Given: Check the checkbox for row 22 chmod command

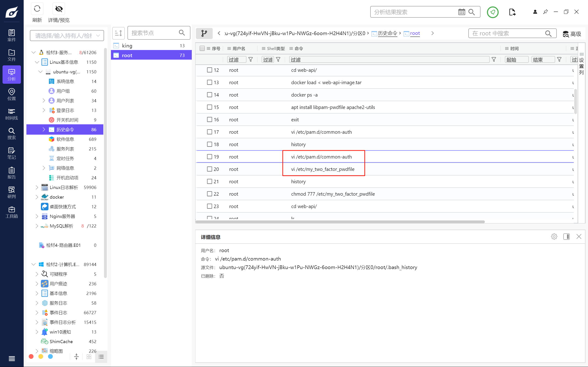Looking at the screenshot, I should [x=209, y=194].
